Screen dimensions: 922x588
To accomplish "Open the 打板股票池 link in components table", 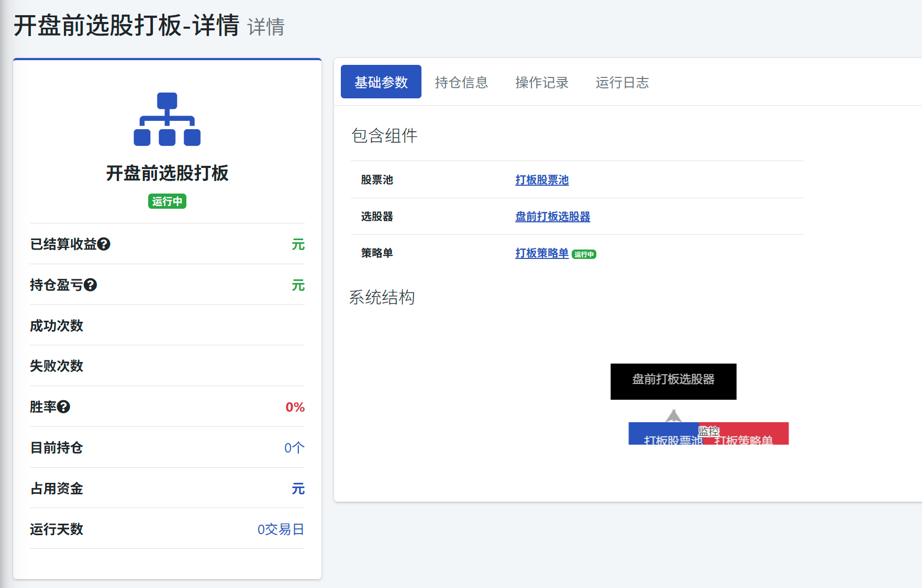I will (541, 180).
